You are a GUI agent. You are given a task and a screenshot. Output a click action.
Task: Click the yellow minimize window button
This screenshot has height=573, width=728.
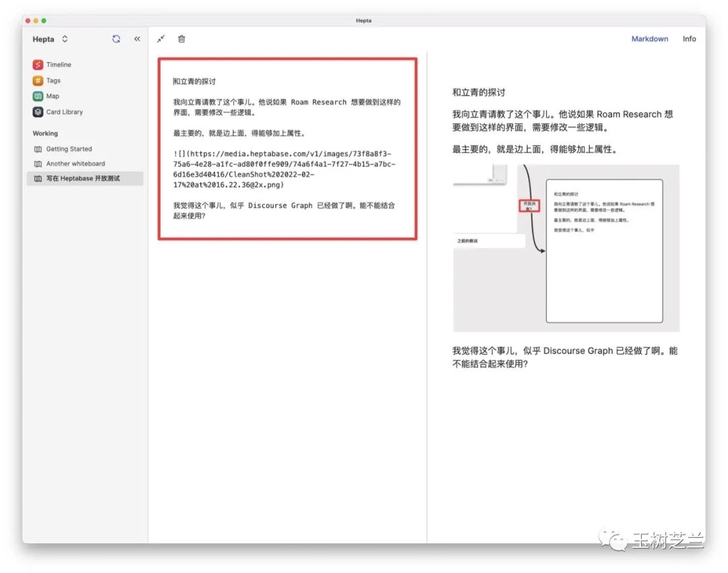36,20
